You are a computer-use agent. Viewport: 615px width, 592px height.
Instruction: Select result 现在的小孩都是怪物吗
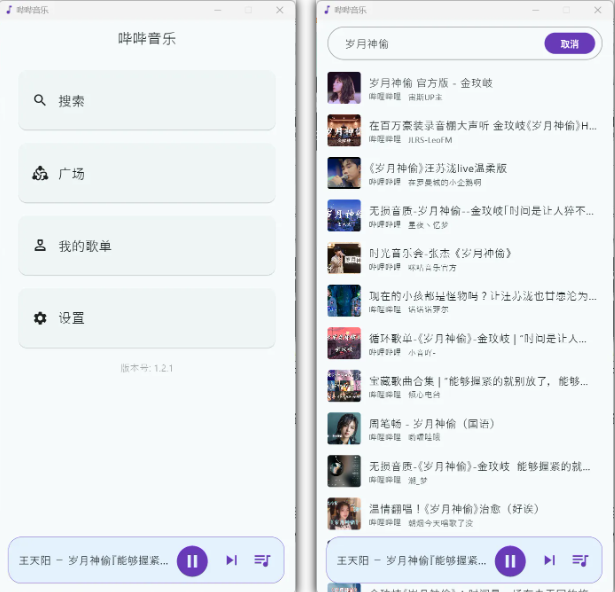pos(464,301)
